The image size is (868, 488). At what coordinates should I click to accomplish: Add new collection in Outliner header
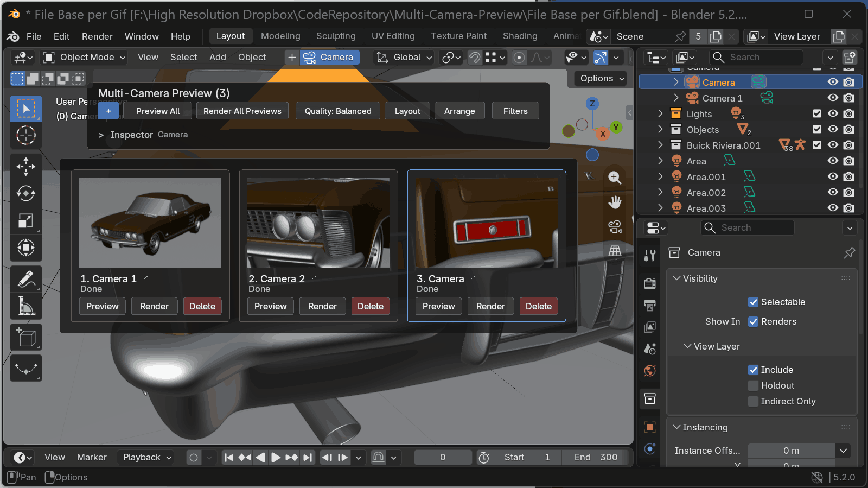pyautogui.click(x=850, y=57)
